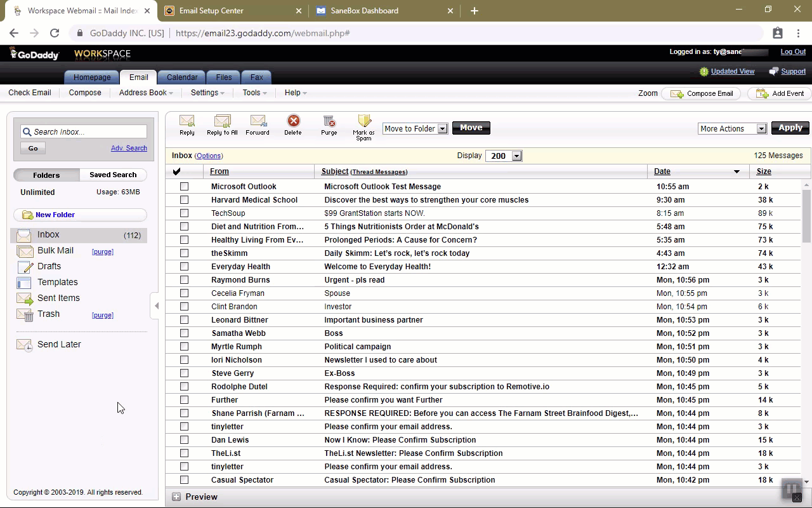
Task: Click the padlock site info icon
Action: (x=80, y=33)
